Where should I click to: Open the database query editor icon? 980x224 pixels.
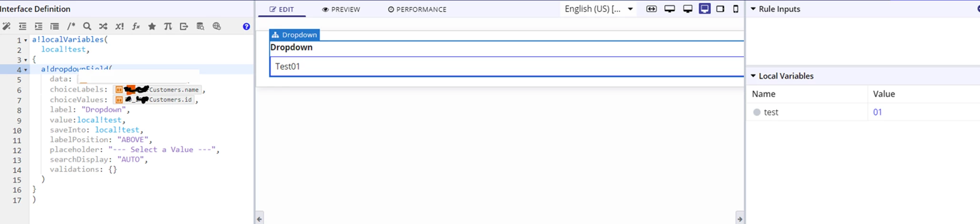200,27
